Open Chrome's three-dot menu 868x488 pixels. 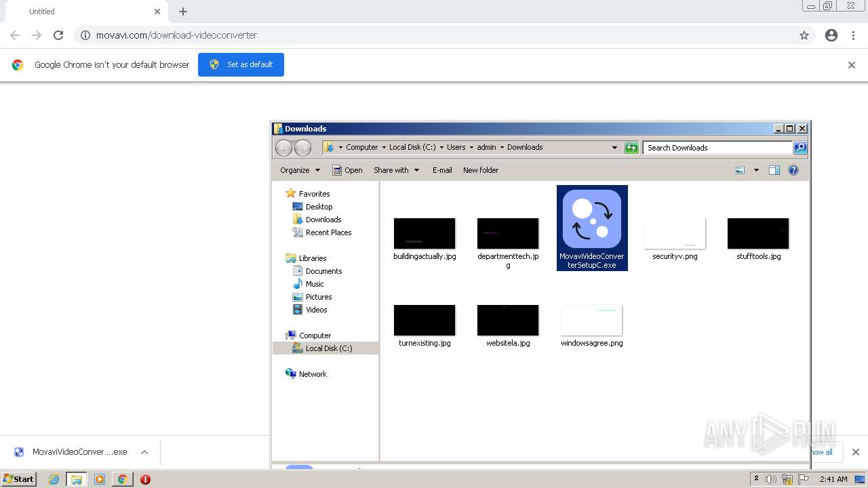click(x=854, y=35)
